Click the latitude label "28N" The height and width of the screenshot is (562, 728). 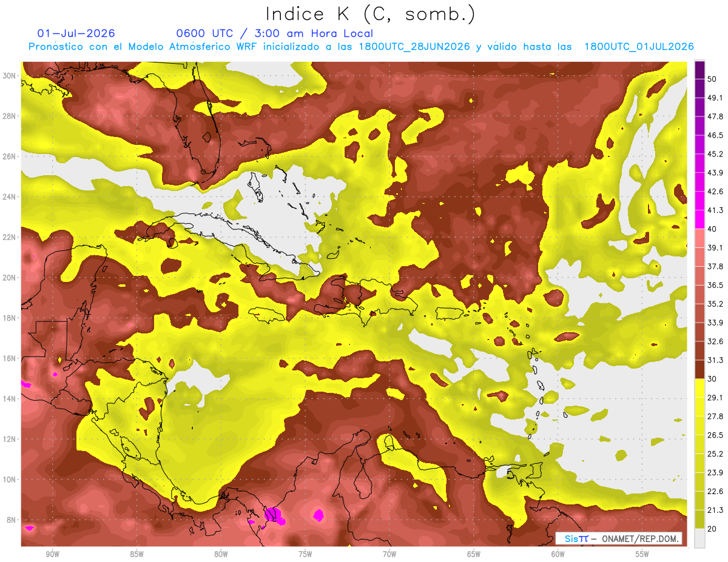pyautogui.click(x=10, y=116)
